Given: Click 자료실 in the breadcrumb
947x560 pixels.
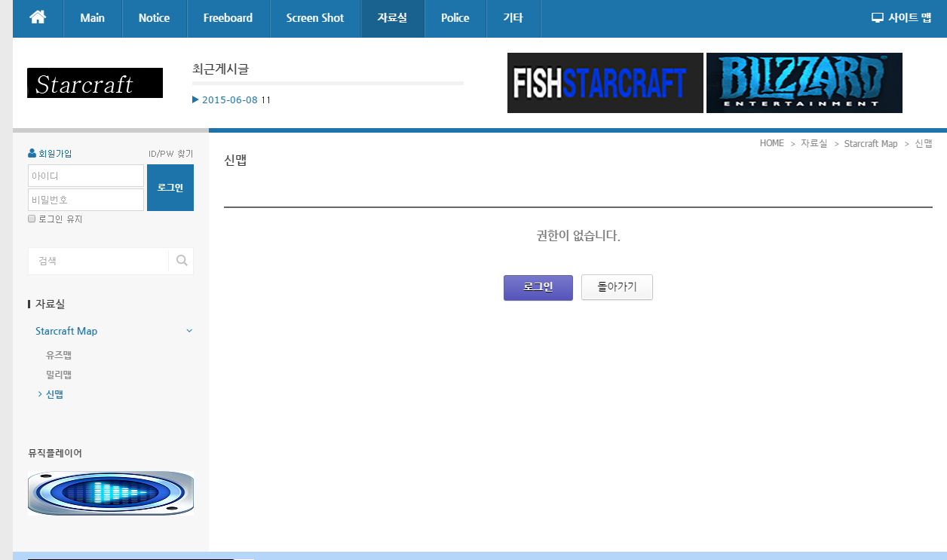Looking at the screenshot, I should click(x=814, y=143).
